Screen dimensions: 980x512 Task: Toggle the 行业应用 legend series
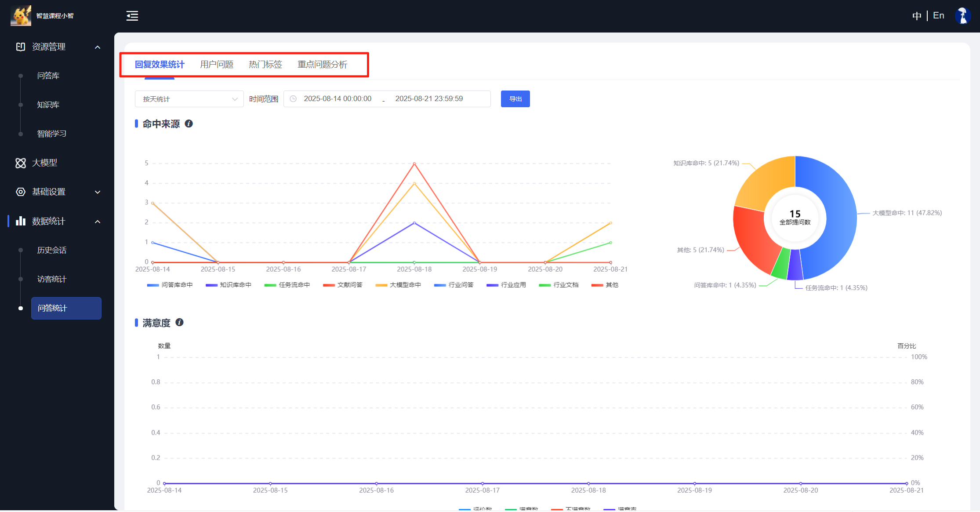[x=506, y=285]
